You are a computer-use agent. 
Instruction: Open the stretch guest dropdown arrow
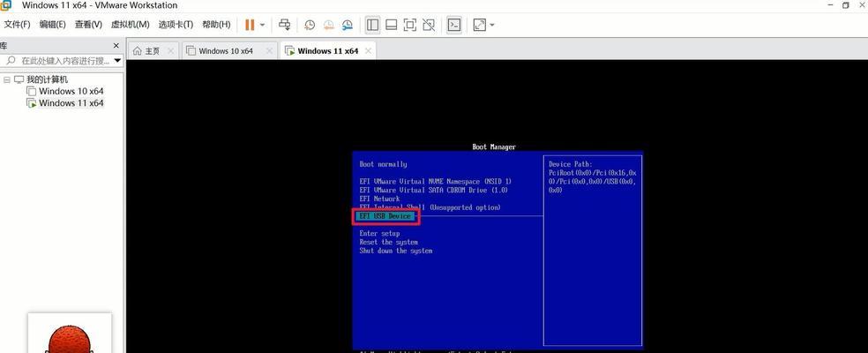[491, 25]
